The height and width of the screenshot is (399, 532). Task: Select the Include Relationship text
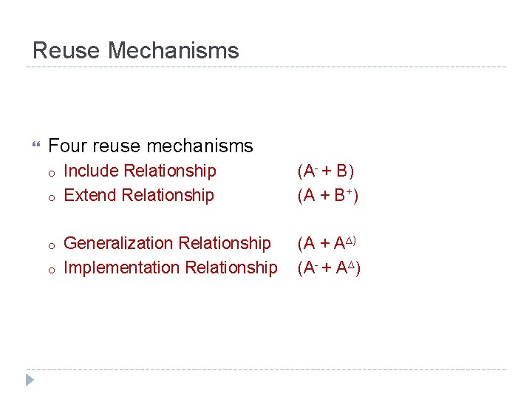tap(140, 171)
